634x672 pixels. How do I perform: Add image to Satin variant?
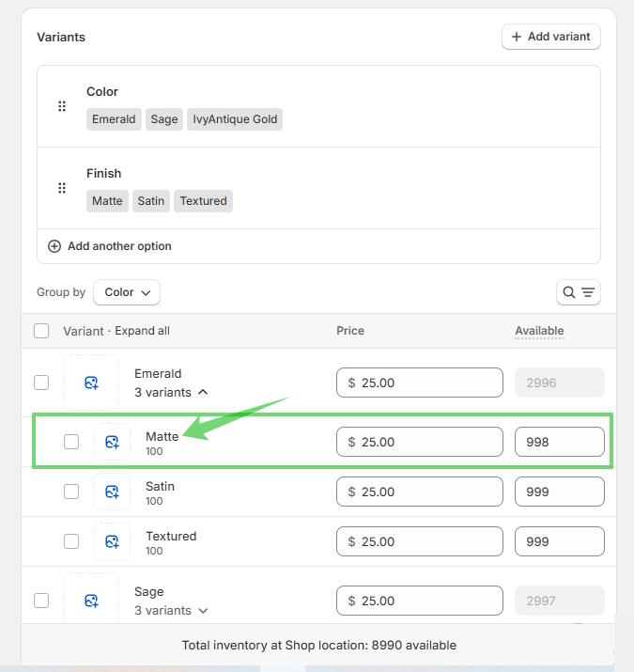click(112, 492)
